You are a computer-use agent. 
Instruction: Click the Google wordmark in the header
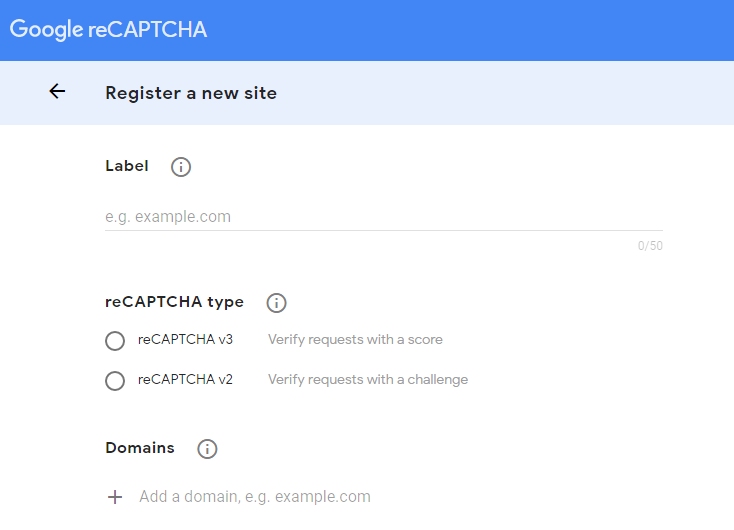pos(46,29)
